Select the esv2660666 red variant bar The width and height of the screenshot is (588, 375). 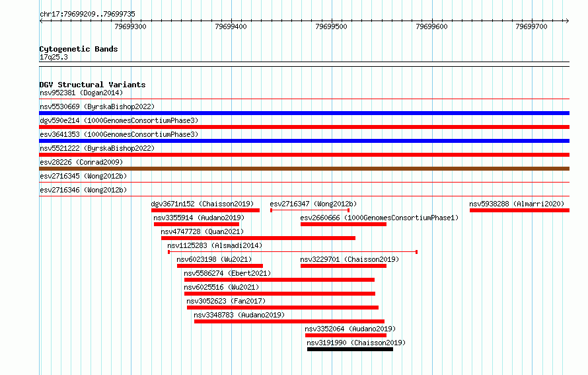click(x=344, y=224)
